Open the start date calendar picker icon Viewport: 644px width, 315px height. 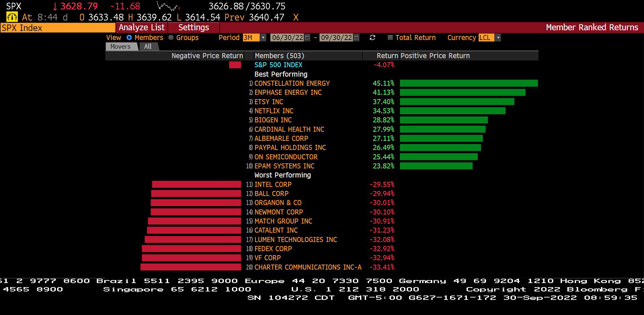tap(307, 38)
